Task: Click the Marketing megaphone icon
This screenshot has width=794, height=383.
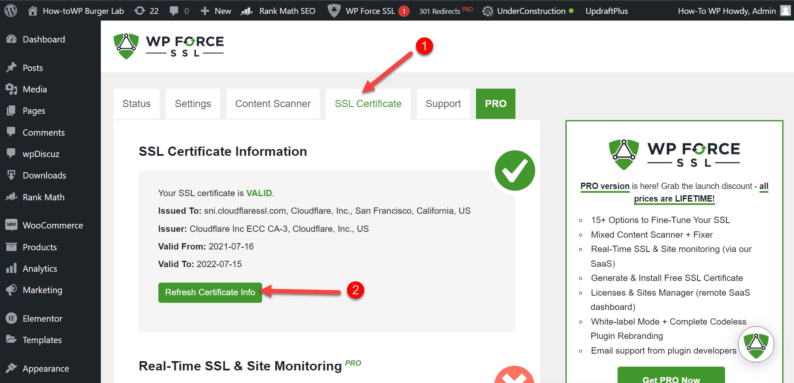Action: click(x=11, y=290)
